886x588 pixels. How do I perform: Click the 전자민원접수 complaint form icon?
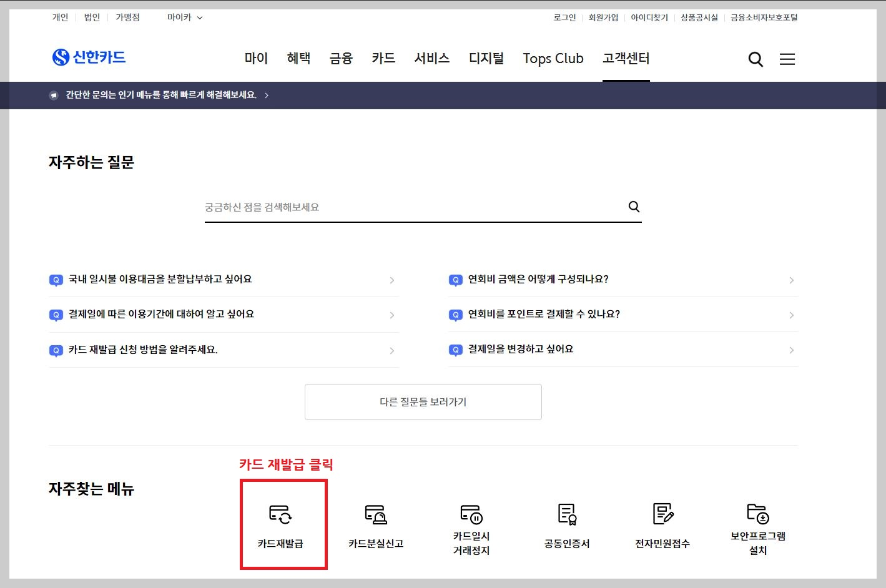(x=662, y=514)
